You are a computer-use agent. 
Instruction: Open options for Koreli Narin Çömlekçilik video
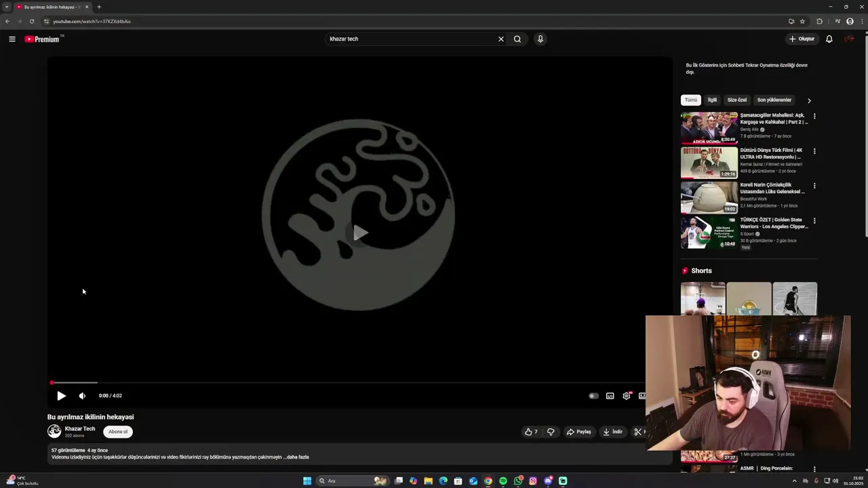(x=814, y=186)
